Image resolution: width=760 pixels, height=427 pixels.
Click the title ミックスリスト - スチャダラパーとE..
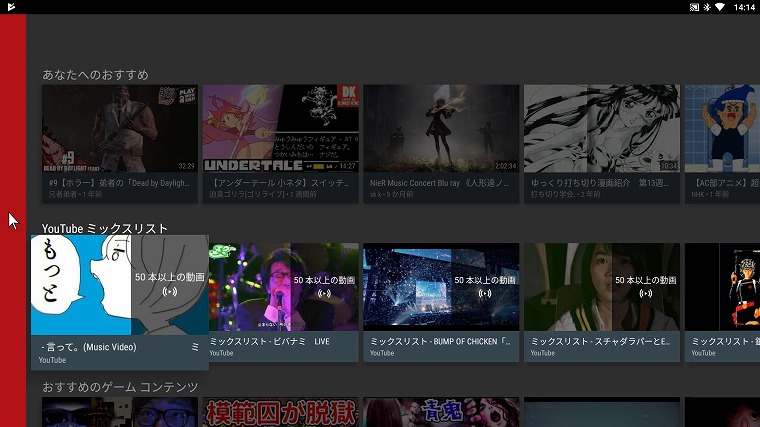click(x=601, y=341)
